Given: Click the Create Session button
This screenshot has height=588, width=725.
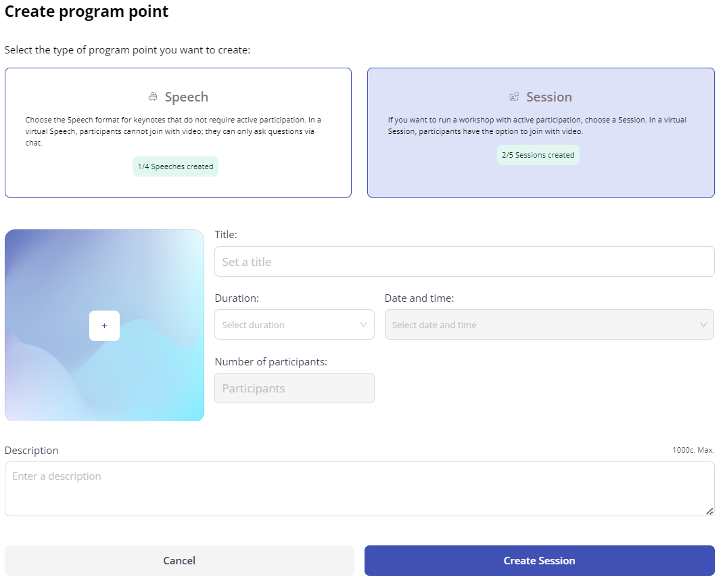Looking at the screenshot, I should [540, 561].
